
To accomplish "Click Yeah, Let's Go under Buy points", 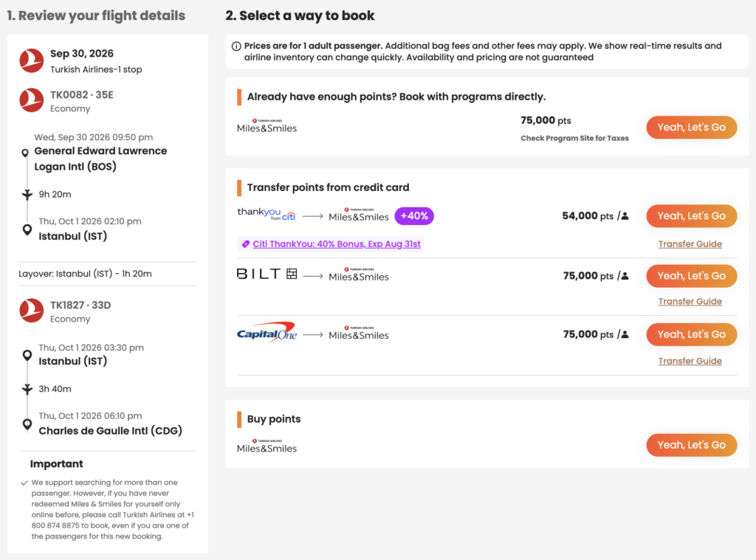I will [x=691, y=446].
